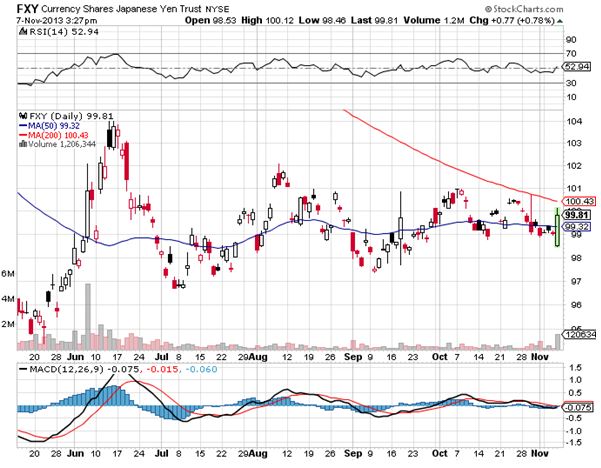Viewport: 601px width, 468px height.
Task: Click the tallest gray volume bar in June
Action: click(88, 317)
